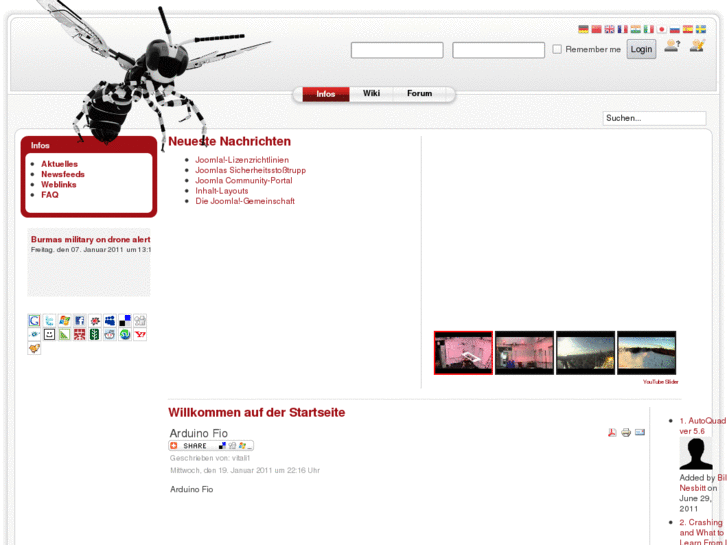Choose the Japanese flag icon
This screenshot has width=727, height=545.
point(662,29)
